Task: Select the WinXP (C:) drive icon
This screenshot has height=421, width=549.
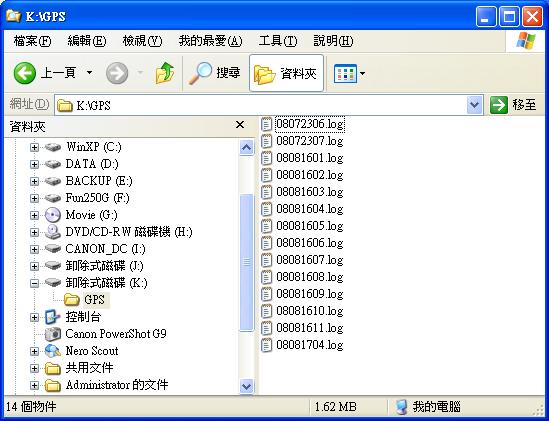Action: pyautogui.click(x=53, y=147)
